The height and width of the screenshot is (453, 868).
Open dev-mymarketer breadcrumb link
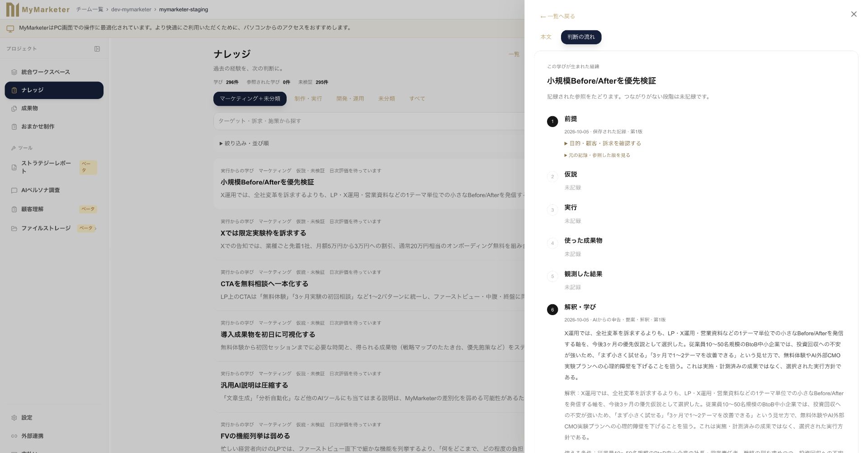point(131,9)
